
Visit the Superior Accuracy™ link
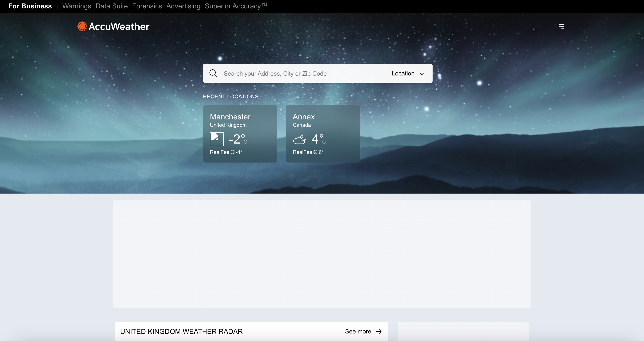point(236,6)
